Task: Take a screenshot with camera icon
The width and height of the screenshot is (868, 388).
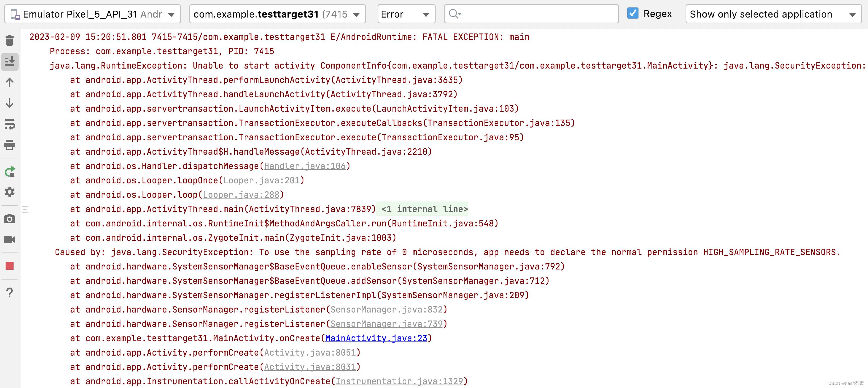Action: [x=9, y=219]
